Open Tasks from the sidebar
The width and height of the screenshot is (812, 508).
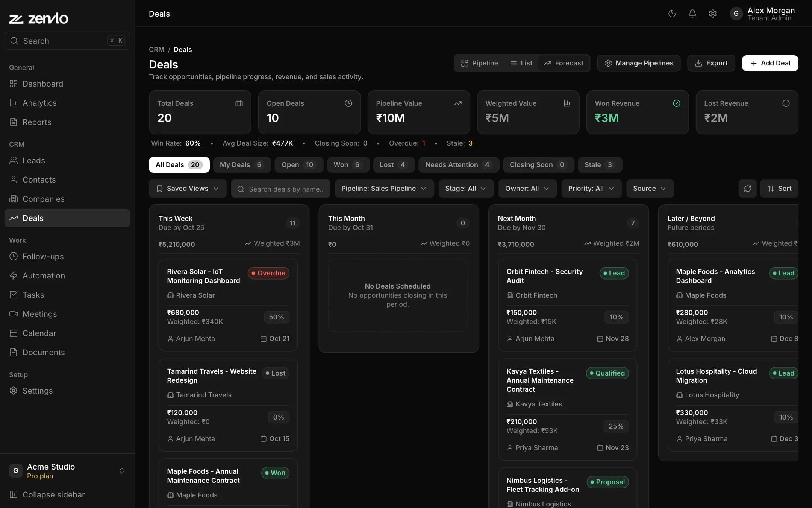[67, 295]
